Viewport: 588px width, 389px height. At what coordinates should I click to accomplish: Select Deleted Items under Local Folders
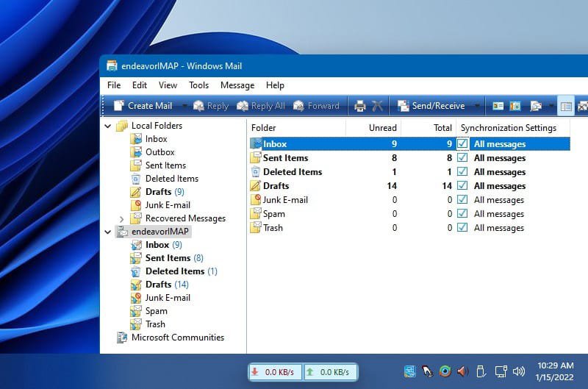pyautogui.click(x=164, y=179)
